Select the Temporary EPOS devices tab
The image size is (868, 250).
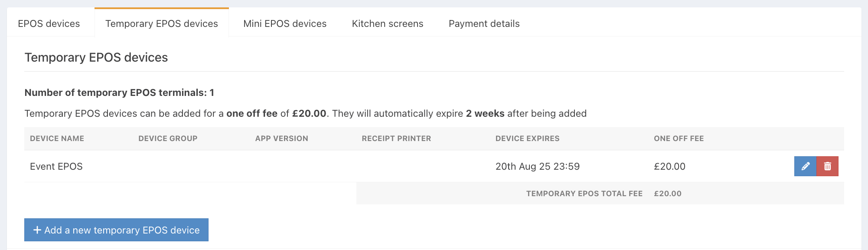(162, 23)
